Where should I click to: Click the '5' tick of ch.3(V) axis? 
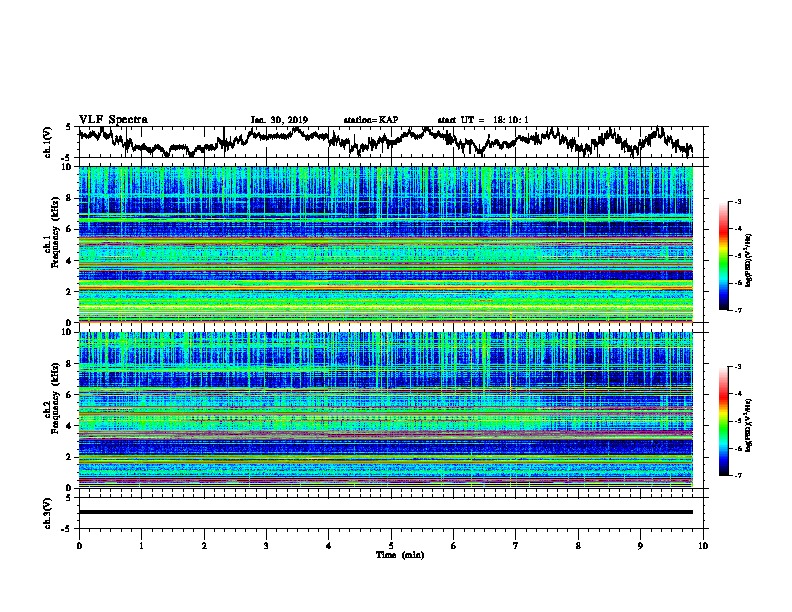[69, 497]
